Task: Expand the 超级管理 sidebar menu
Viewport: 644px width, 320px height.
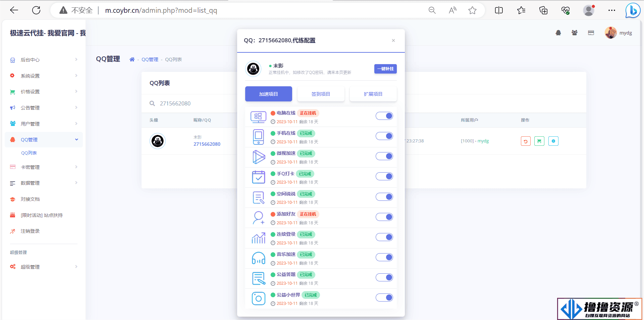Action: [44, 267]
